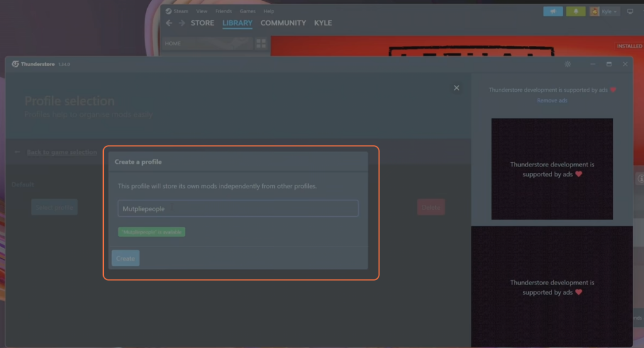Switch to the STORE tab in Steam

coord(202,23)
